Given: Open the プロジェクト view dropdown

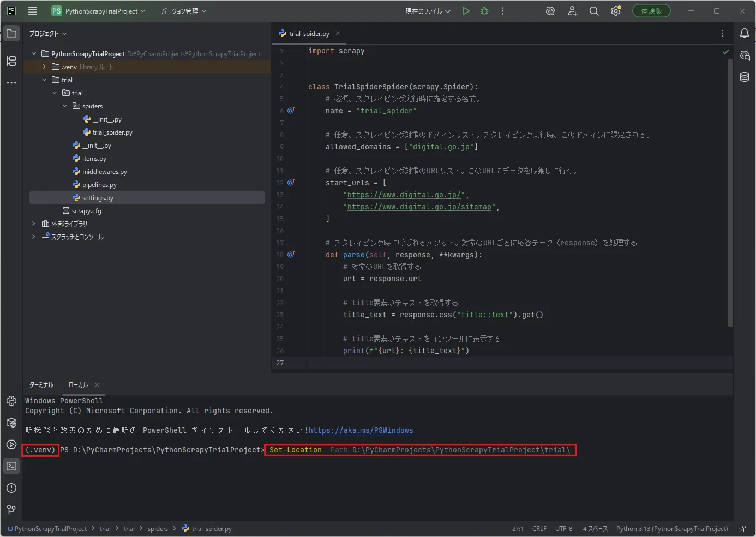Looking at the screenshot, I should pyautogui.click(x=48, y=34).
